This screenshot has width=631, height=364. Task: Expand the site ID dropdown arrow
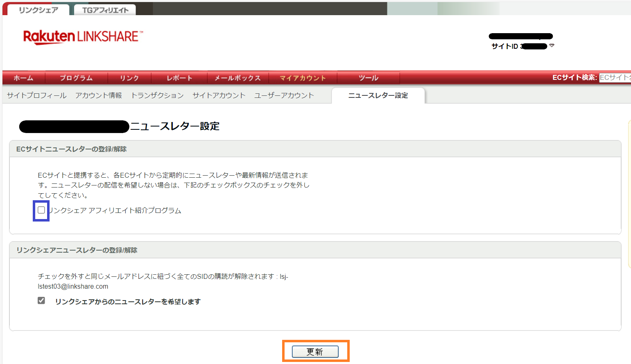pyautogui.click(x=552, y=46)
